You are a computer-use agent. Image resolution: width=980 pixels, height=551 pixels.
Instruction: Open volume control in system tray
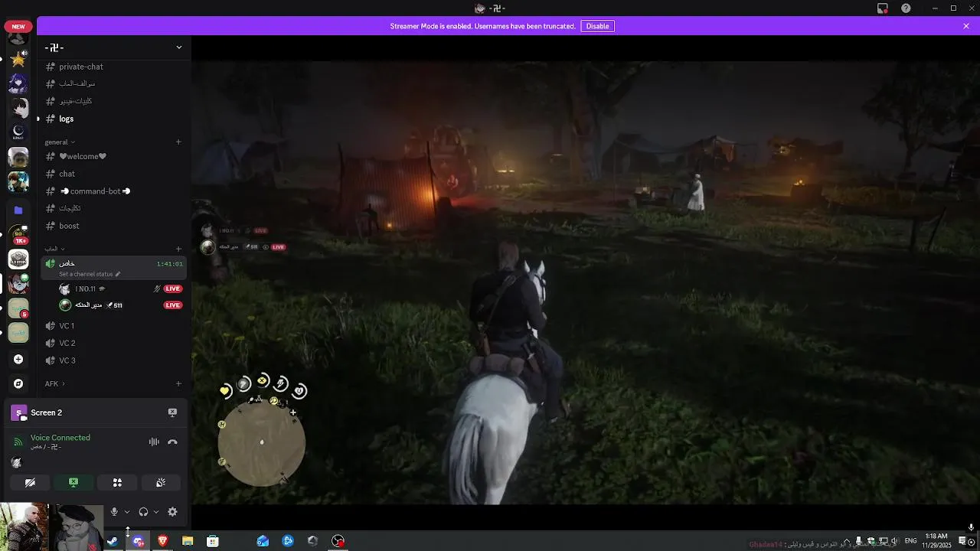coord(894,541)
